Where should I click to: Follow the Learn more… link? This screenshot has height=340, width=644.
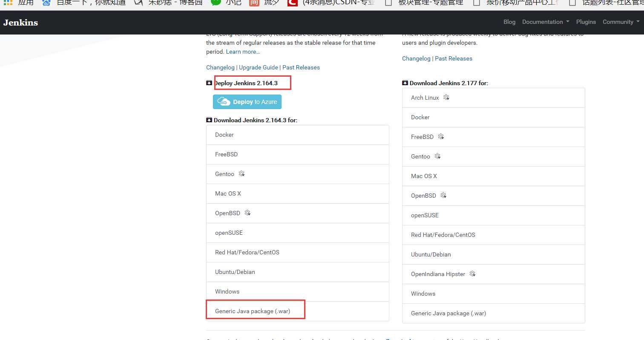pyautogui.click(x=243, y=52)
